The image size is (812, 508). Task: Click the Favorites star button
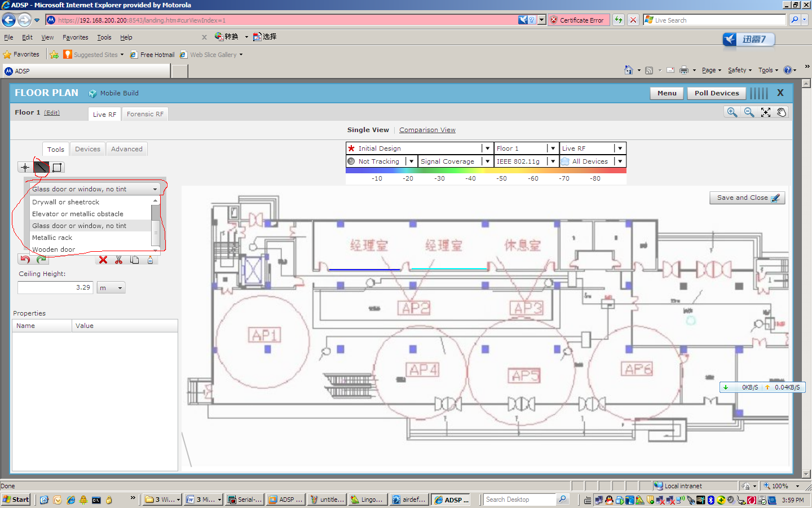(x=21, y=54)
